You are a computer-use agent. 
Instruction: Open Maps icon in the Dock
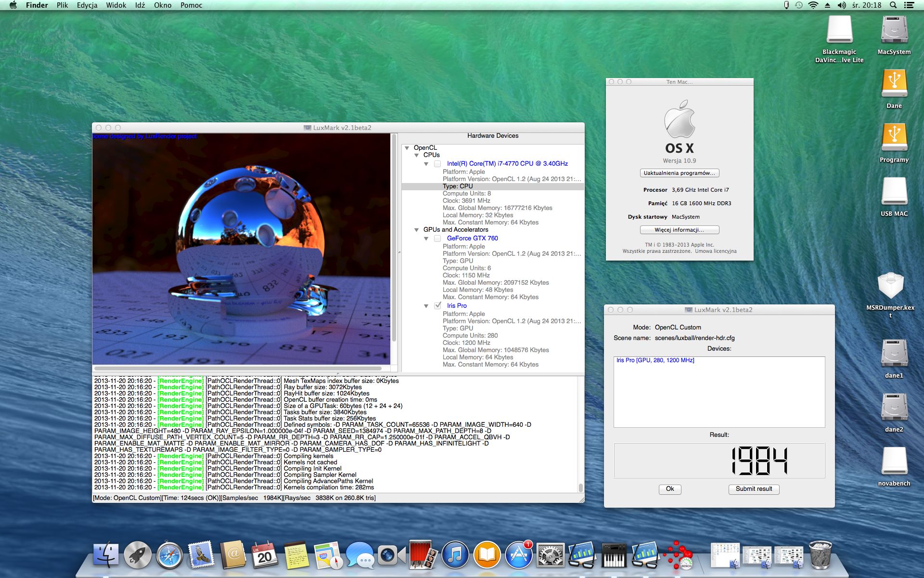click(328, 555)
